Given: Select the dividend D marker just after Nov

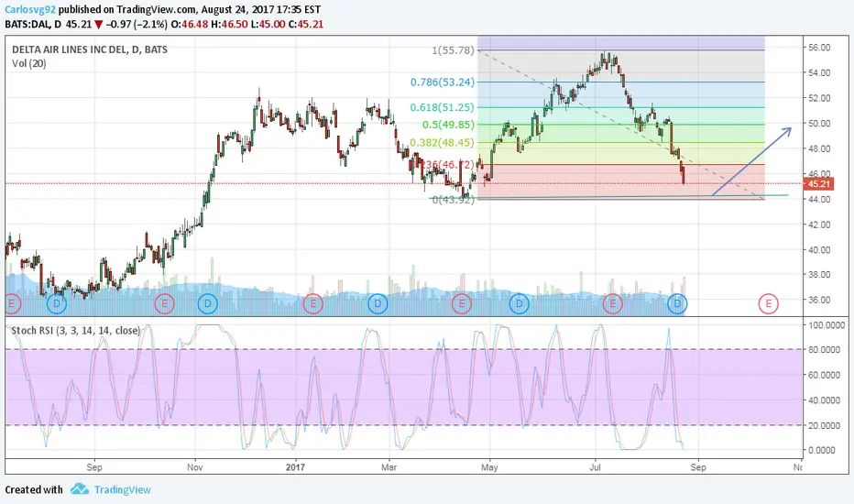Looking at the screenshot, I should (207, 303).
